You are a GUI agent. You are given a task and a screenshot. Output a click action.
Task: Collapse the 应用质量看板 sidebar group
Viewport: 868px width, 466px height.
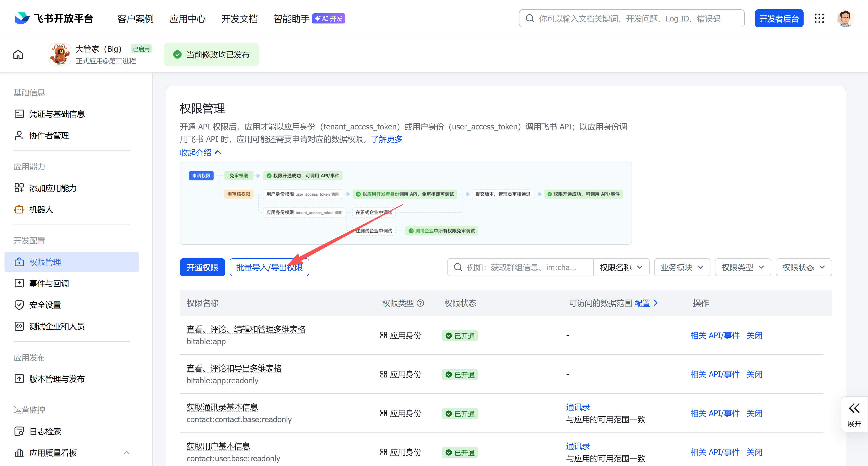[126, 452]
